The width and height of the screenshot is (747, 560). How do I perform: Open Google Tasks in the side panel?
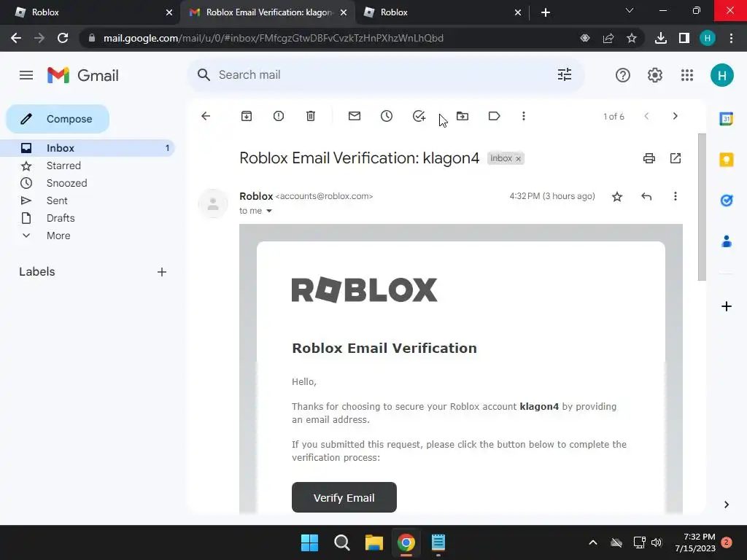click(x=726, y=201)
